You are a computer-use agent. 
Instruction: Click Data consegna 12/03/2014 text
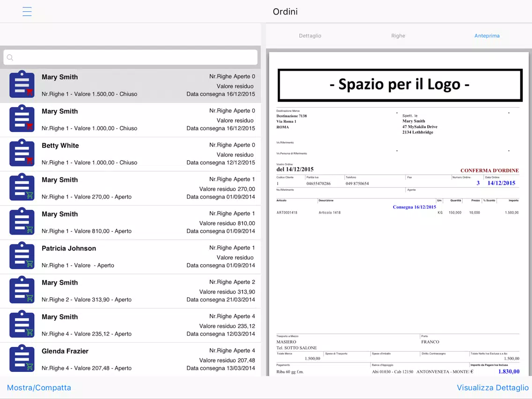(221, 334)
